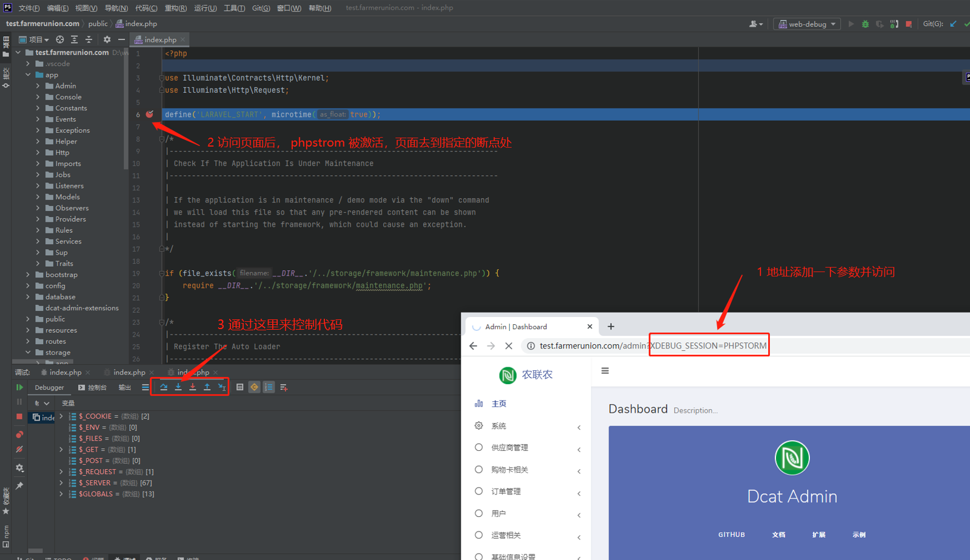The image size is (970, 560).
Task: Open the 导航(N) menu
Action: (116, 8)
